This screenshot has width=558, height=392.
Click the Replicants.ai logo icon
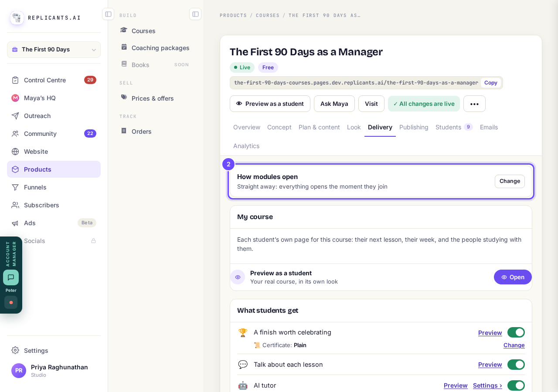coord(17,18)
